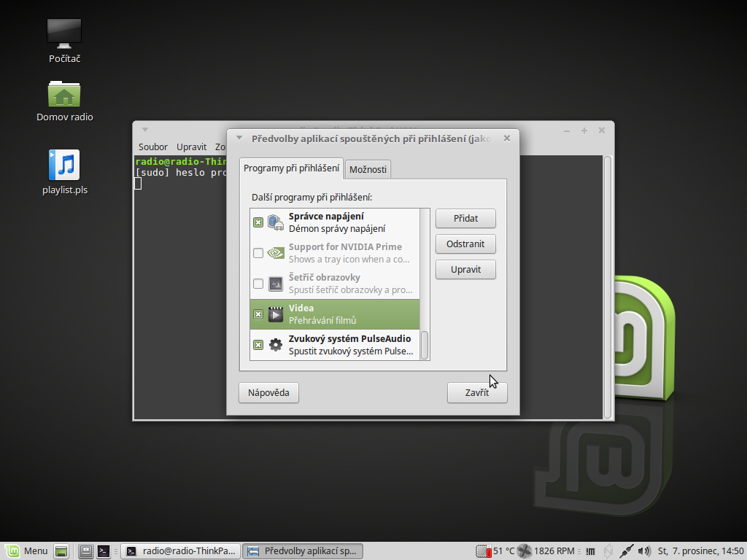Enable the Šetřič obrazovky checkbox

pos(258,284)
